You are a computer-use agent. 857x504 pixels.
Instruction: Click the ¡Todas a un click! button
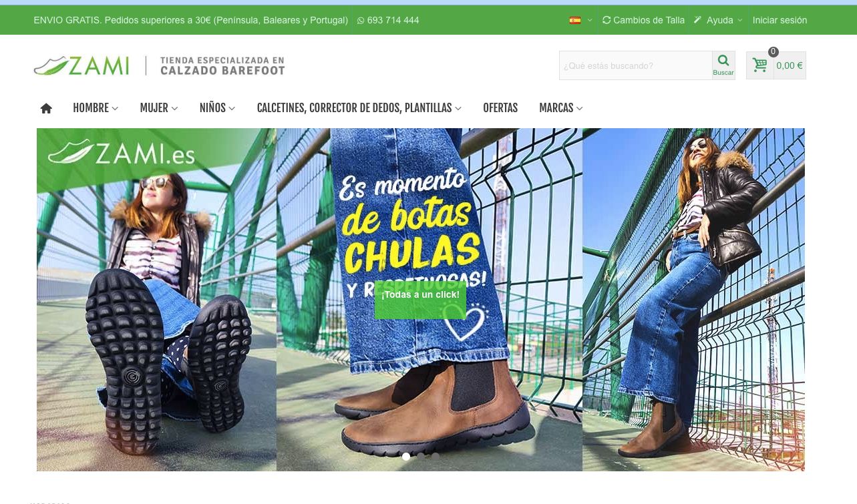[x=420, y=294]
